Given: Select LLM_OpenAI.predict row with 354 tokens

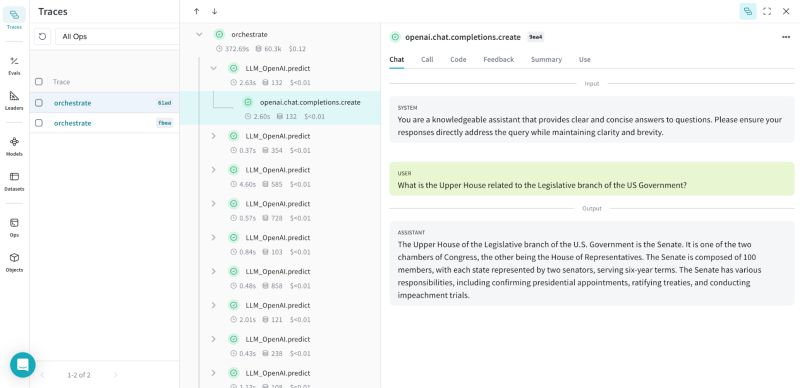Looking at the screenshot, I should [x=280, y=142].
